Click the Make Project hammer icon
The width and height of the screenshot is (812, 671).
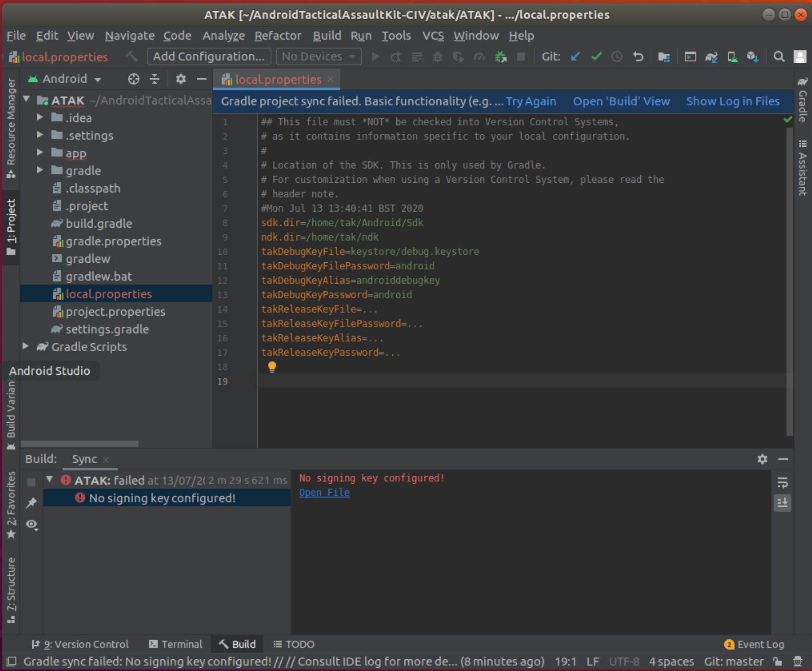click(131, 57)
